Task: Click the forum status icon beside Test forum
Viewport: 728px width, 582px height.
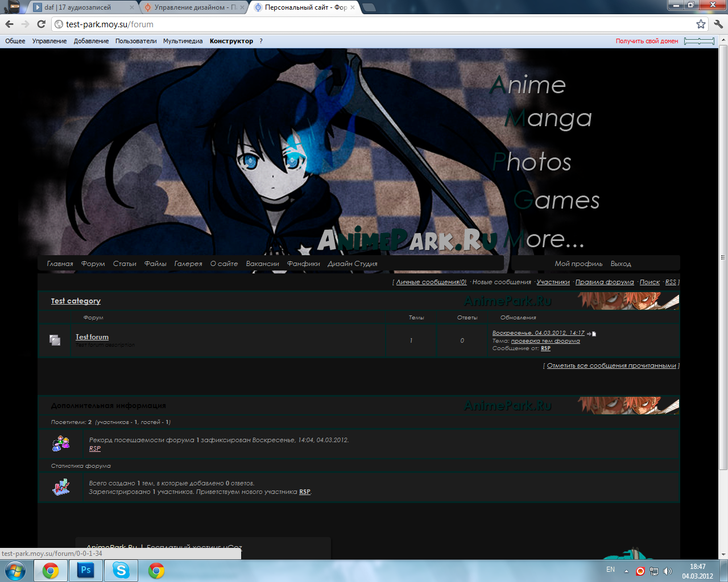Action: pyautogui.click(x=55, y=340)
